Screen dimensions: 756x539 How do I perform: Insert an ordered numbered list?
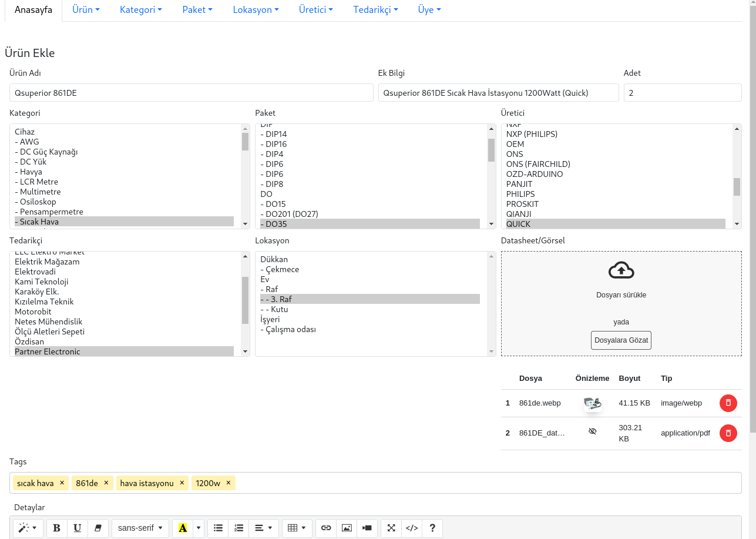[238, 528]
